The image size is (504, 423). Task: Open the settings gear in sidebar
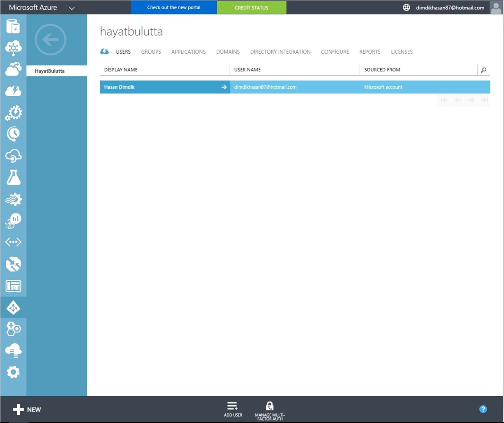click(x=13, y=372)
